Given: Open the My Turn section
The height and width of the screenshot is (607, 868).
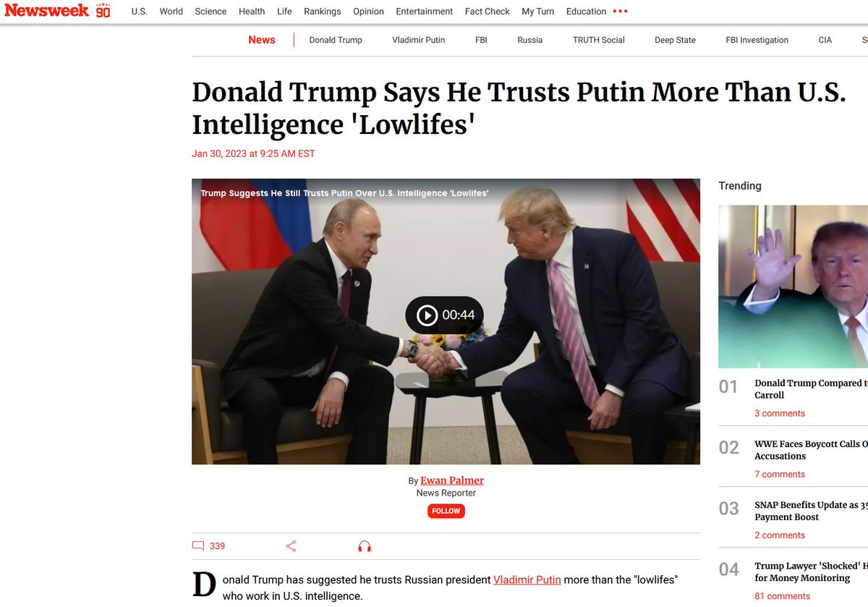Looking at the screenshot, I should (x=538, y=12).
